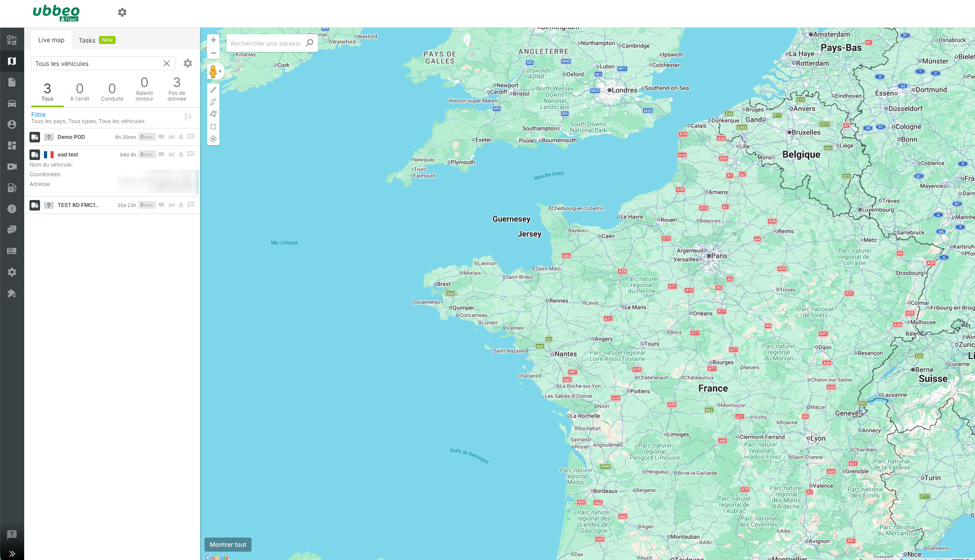Open the keyboard-style panel icon in sidebar
The height and width of the screenshot is (560, 975).
tap(12, 251)
